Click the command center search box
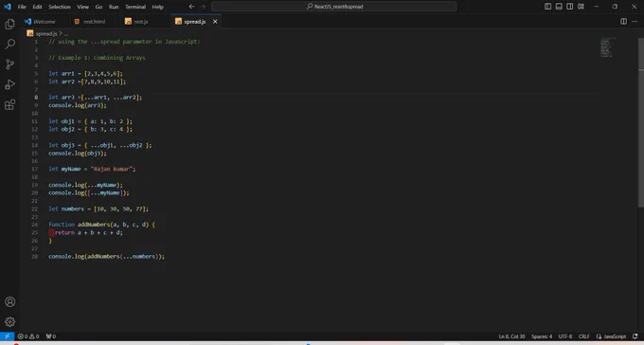The height and width of the screenshot is (345, 644). [334, 7]
